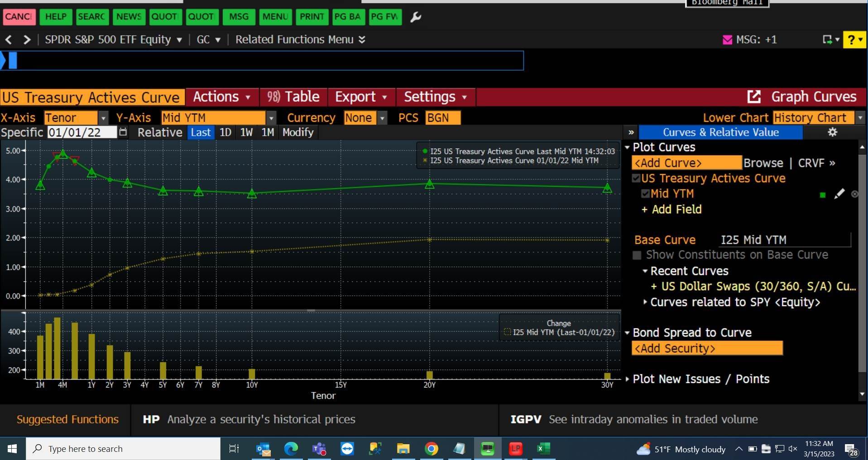Go forward with the right arrow

pyautogui.click(x=27, y=40)
